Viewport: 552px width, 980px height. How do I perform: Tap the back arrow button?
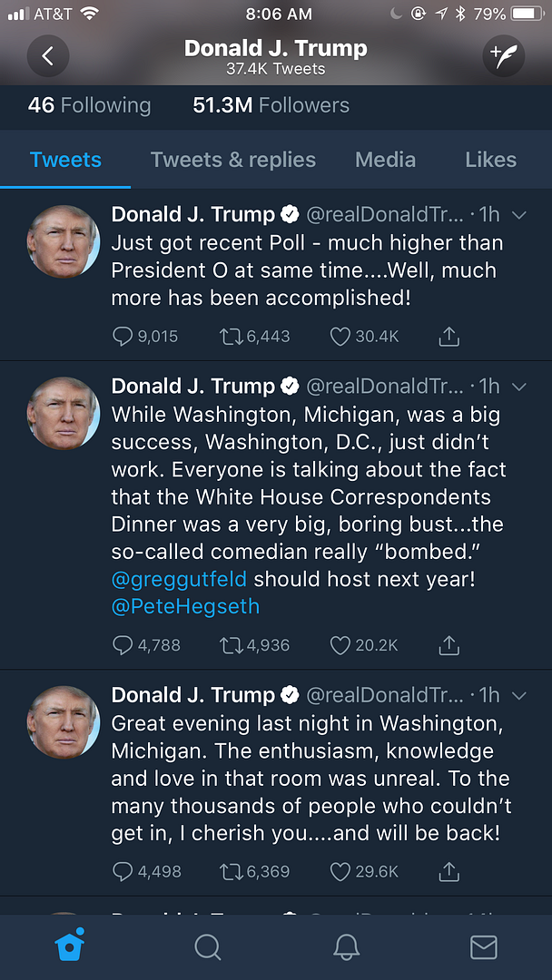coord(48,56)
